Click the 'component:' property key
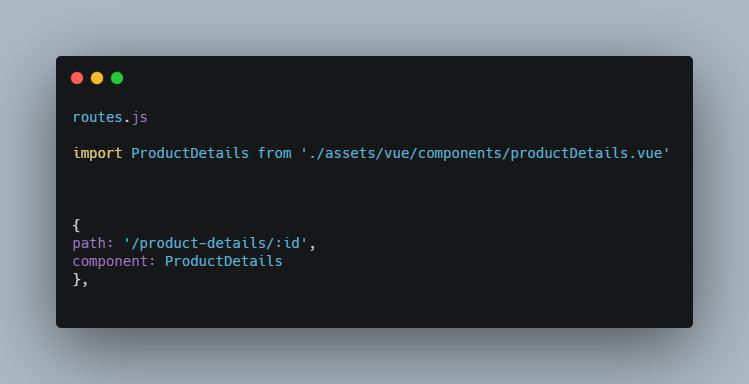Screen dimensions: 749x384 tap(114, 261)
